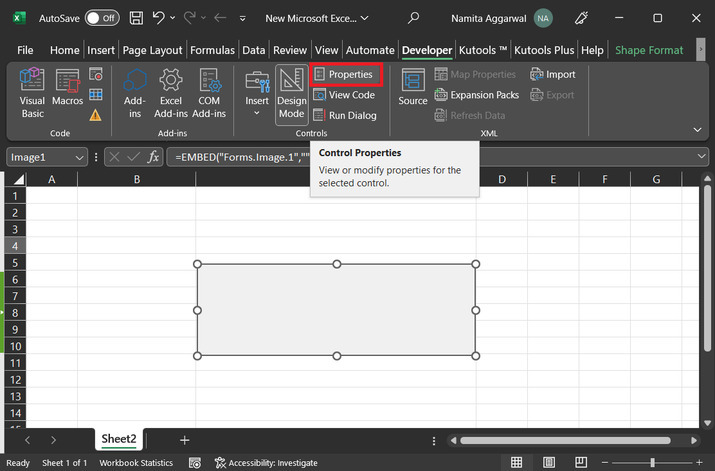Click Workbook Statistics in status bar
This screenshot has height=471, width=715.
click(x=136, y=463)
